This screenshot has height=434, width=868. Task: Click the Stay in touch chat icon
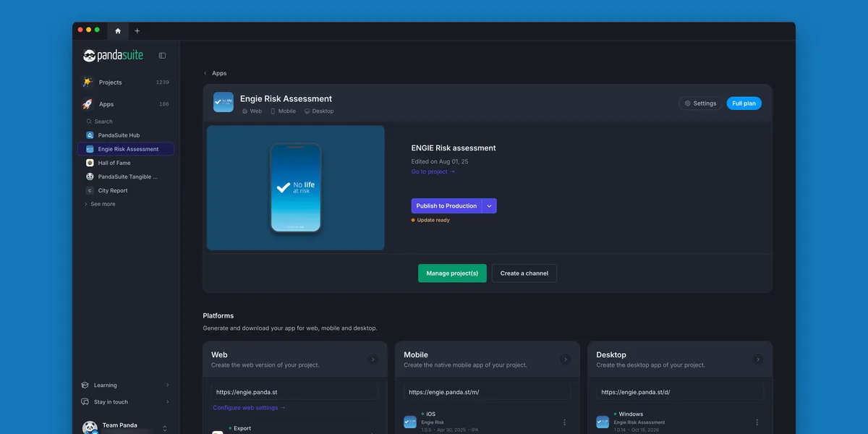(x=85, y=402)
